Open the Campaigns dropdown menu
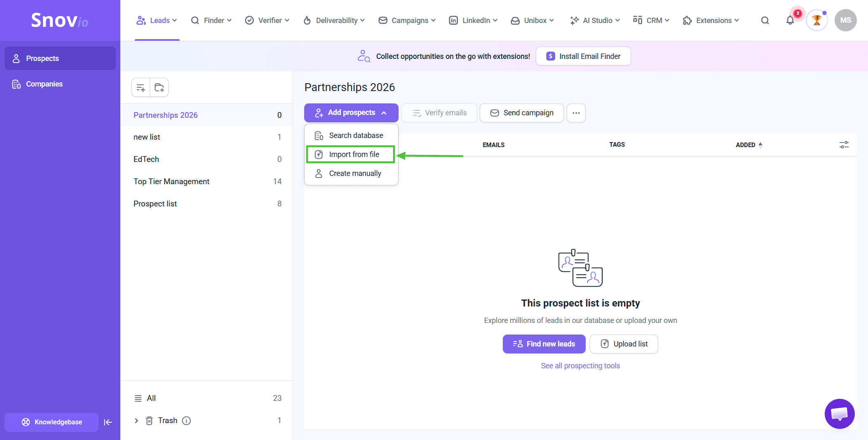Viewport: 868px width, 440px height. (x=407, y=21)
